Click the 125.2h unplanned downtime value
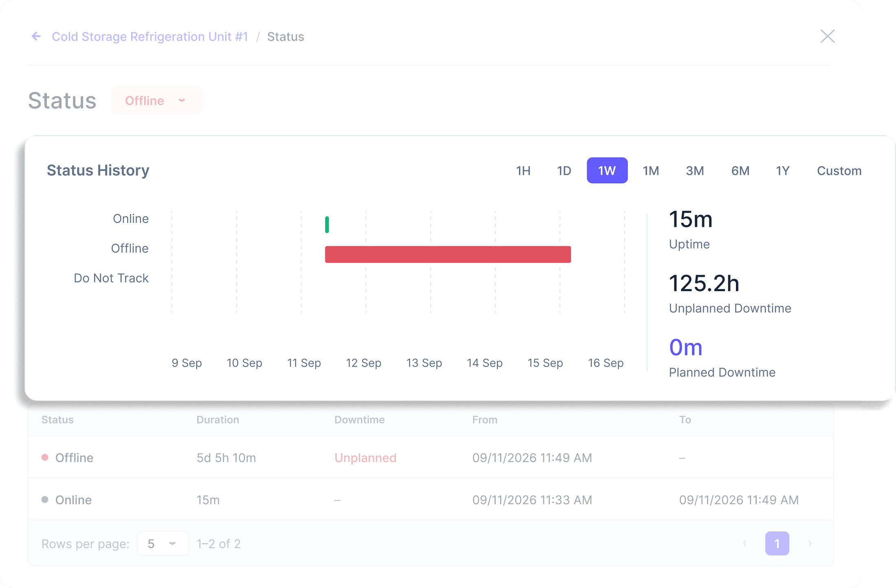This screenshot has height=588, width=896. coord(704,283)
